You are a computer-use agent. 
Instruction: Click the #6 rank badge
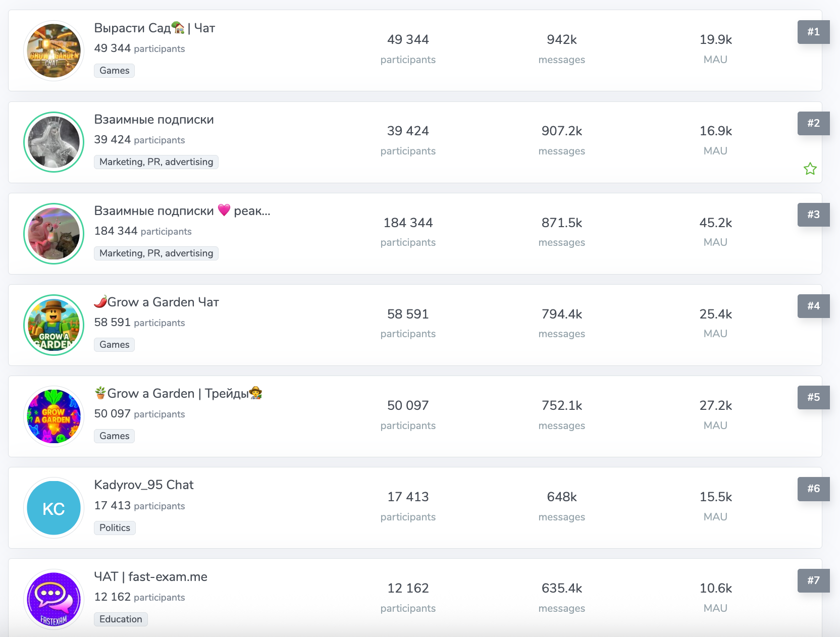pyautogui.click(x=813, y=489)
